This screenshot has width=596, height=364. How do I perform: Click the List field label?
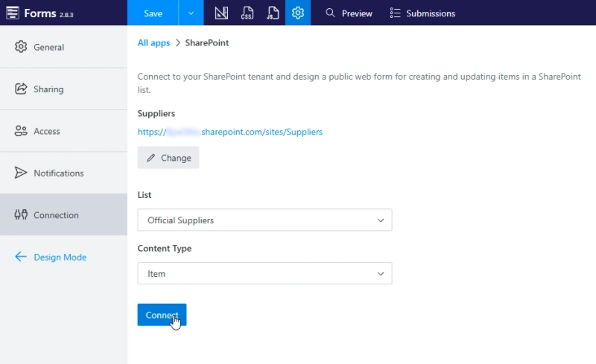click(x=144, y=195)
